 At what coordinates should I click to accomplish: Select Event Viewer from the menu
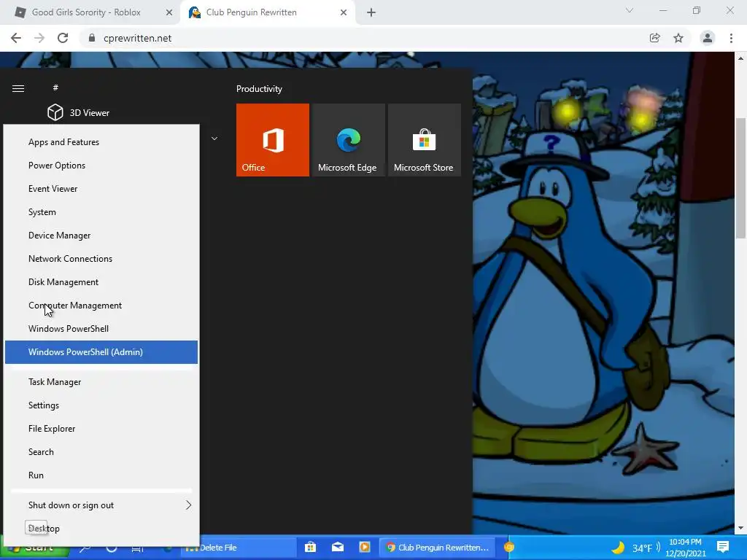pyautogui.click(x=101, y=189)
